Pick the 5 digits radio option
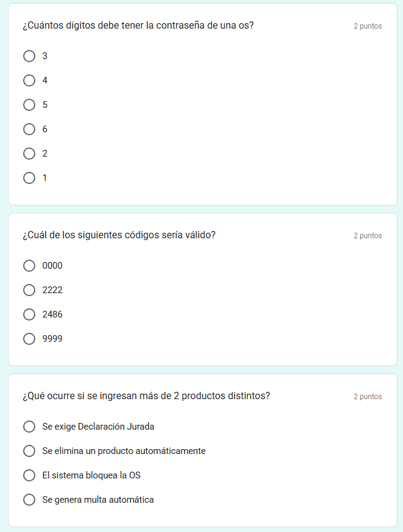403x532 pixels. pos(29,105)
